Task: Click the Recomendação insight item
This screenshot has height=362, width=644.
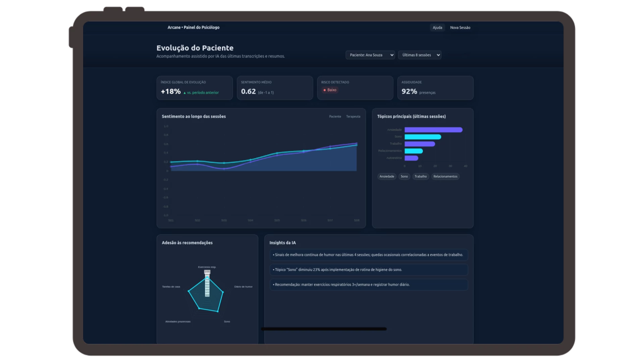Action: coord(368,285)
